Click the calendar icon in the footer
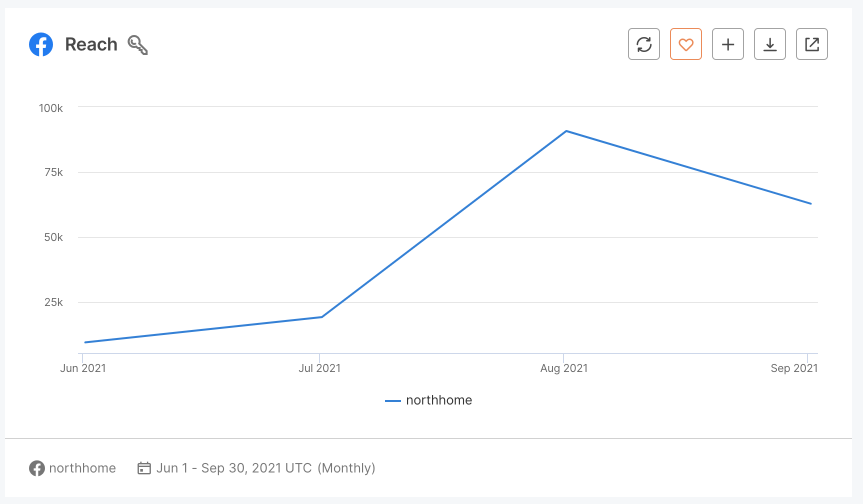The width and height of the screenshot is (863, 504). [144, 468]
